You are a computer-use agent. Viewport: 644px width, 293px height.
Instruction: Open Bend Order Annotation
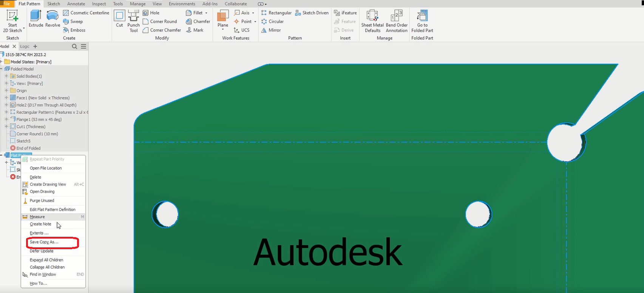click(397, 21)
